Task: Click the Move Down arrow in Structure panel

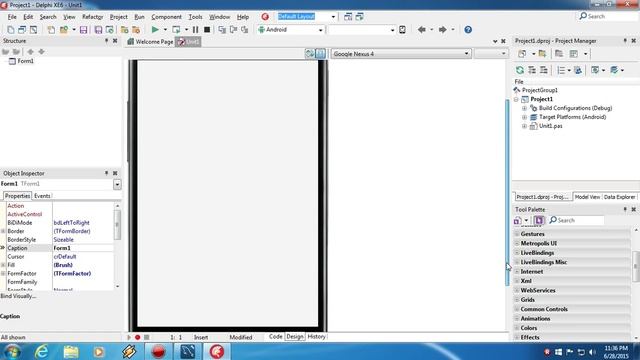Action: click(x=42, y=52)
